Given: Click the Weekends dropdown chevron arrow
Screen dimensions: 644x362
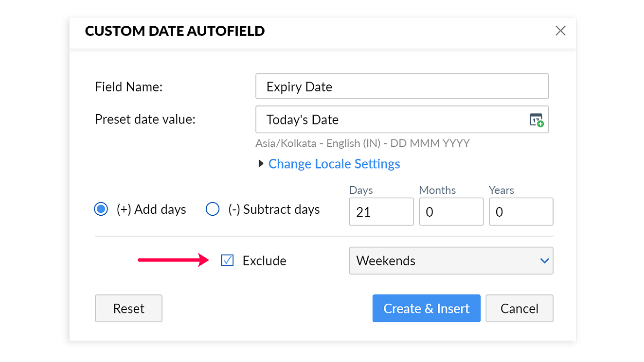Looking at the screenshot, I should click(x=544, y=261).
